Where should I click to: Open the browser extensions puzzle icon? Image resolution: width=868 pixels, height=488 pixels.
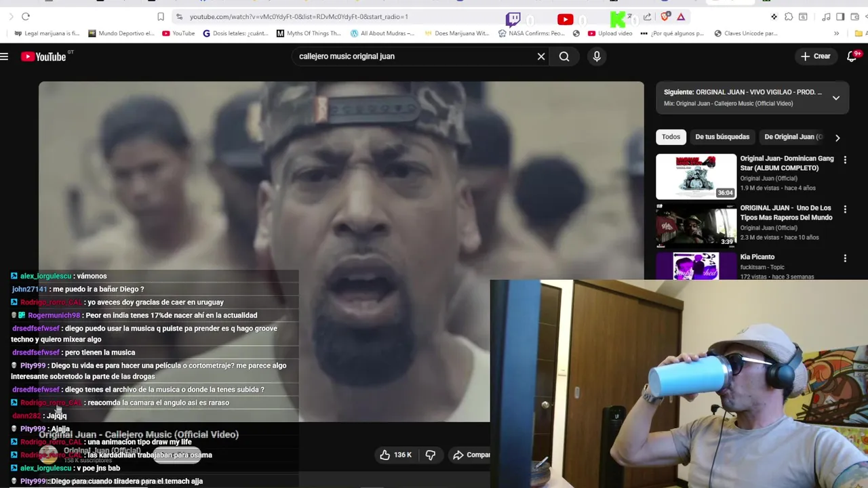click(x=789, y=16)
